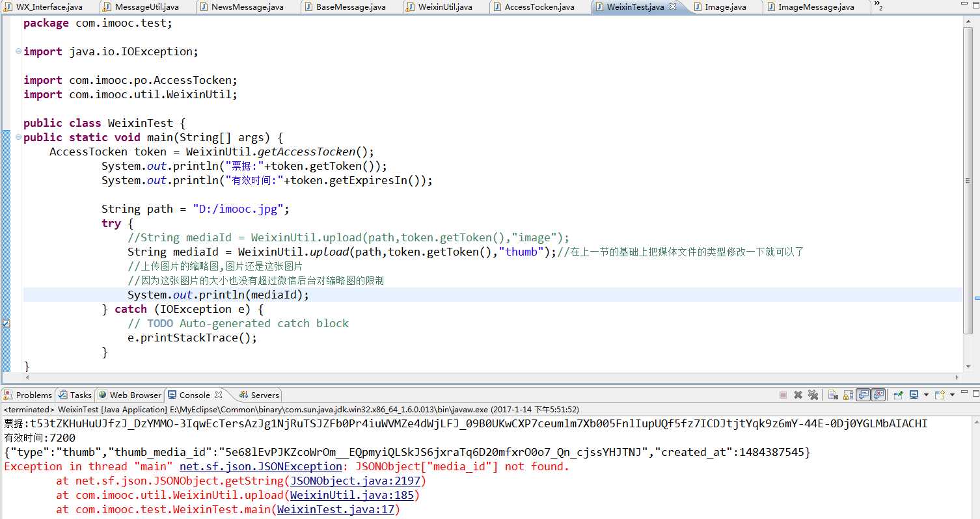The image size is (980, 519).
Task: Click the Java file icon on AccessTocken.java tab
Action: coord(497,7)
